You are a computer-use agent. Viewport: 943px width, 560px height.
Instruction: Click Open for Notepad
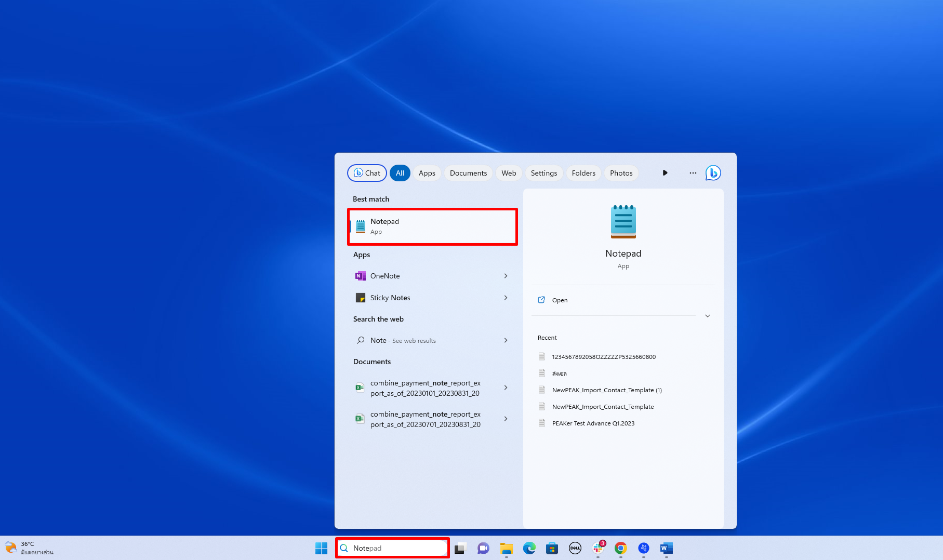tap(560, 300)
